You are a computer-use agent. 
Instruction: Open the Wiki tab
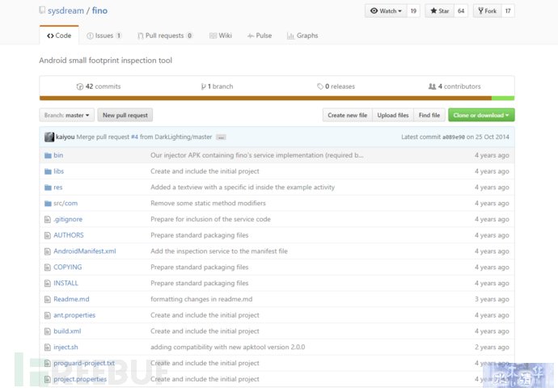pyautogui.click(x=221, y=36)
